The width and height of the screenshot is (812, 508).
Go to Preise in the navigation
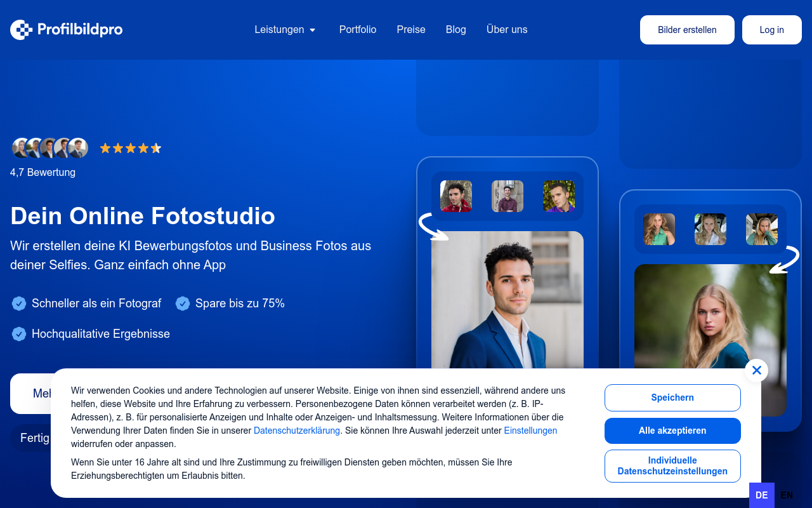(x=411, y=30)
